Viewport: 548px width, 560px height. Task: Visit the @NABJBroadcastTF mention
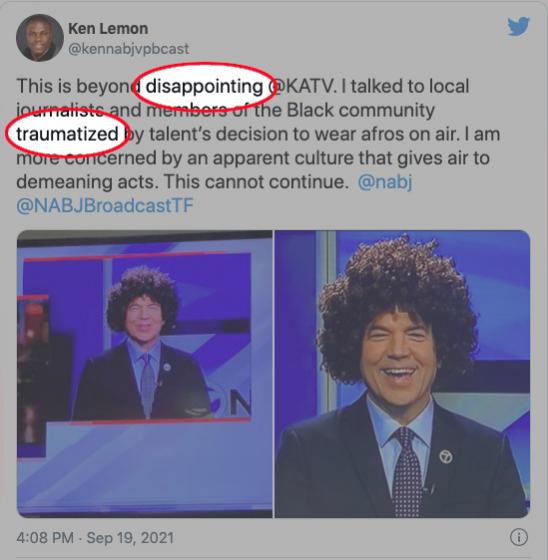tap(105, 205)
